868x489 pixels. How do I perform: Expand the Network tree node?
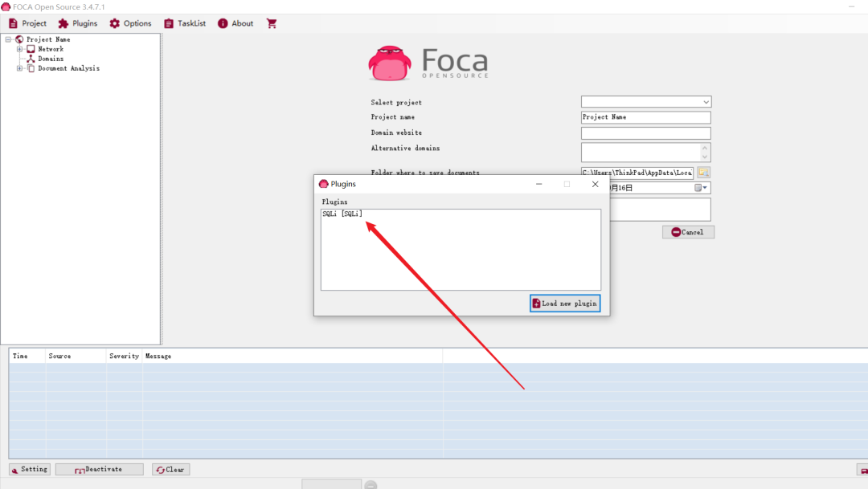[x=19, y=49]
